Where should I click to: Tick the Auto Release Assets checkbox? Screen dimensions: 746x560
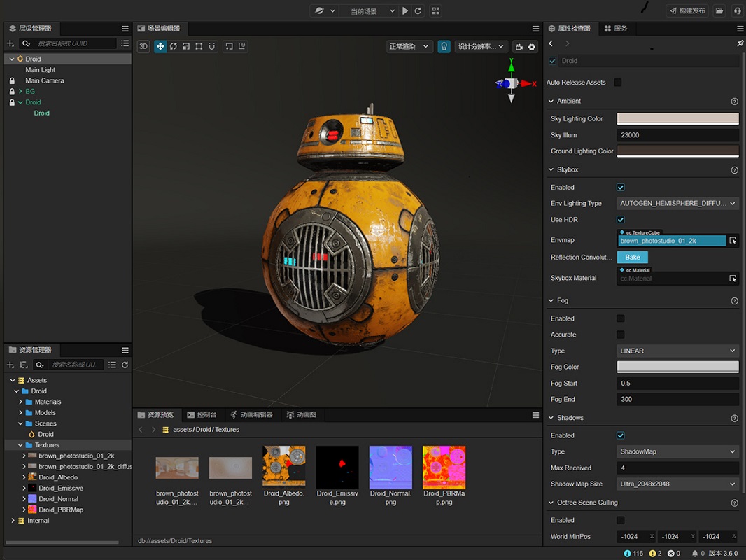617,83
